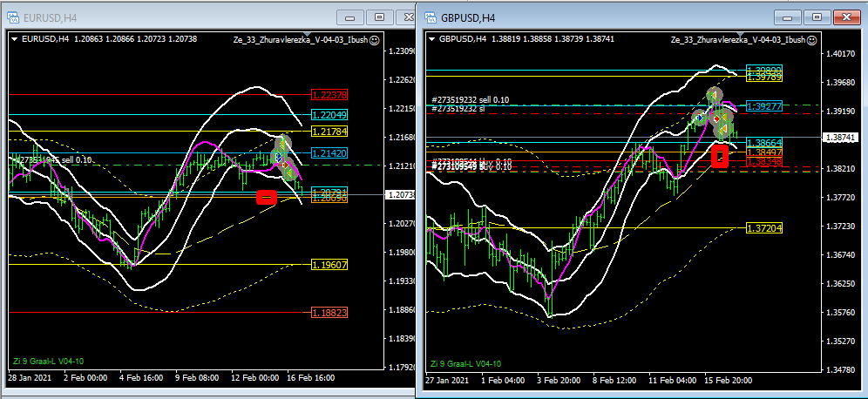Screen dimensions: 868x399
Task: Click 1.36250 on the GBPUSD price scale
Action: coord(840,283)
